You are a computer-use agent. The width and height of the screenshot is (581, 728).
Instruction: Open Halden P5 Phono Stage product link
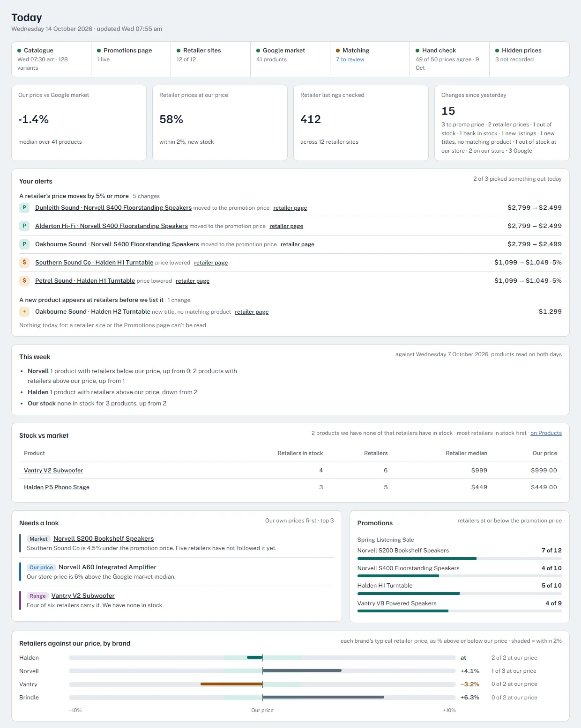(57, 487)
